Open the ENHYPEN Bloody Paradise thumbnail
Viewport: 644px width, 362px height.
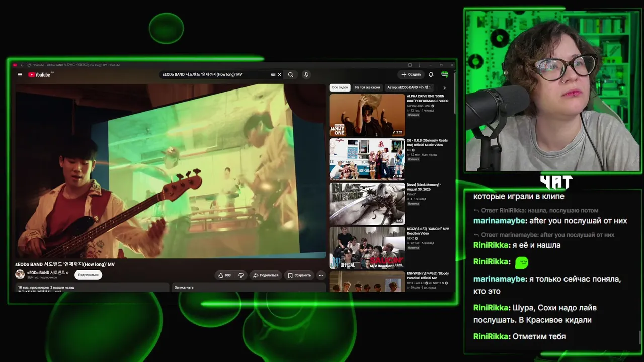coord(367,282)
